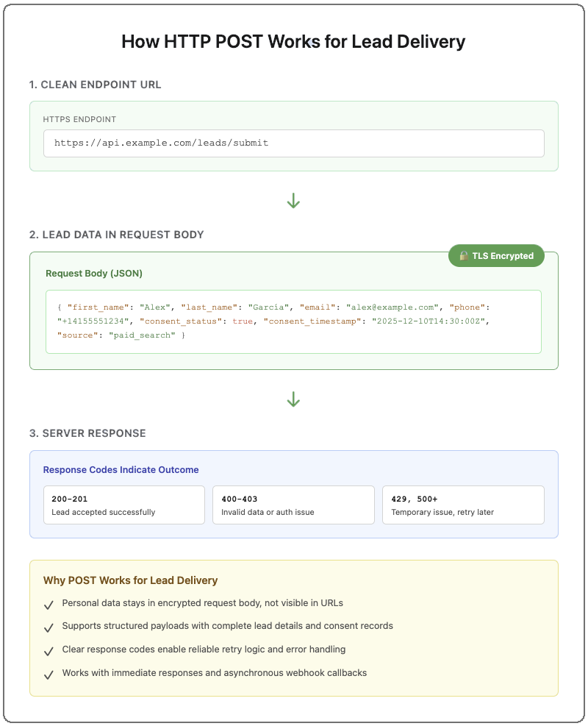Open the 429, 500+ Temporary issue card

pos(463,505)
